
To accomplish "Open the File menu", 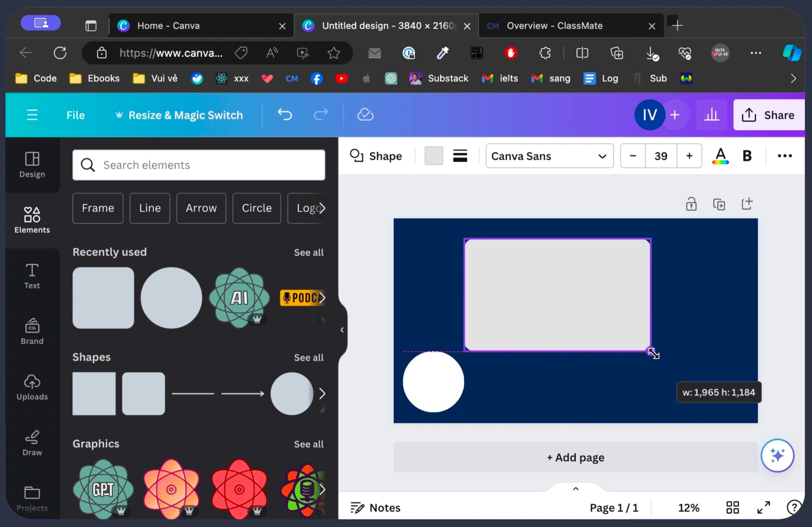I will pyautogui.click(x=75, y=115).
